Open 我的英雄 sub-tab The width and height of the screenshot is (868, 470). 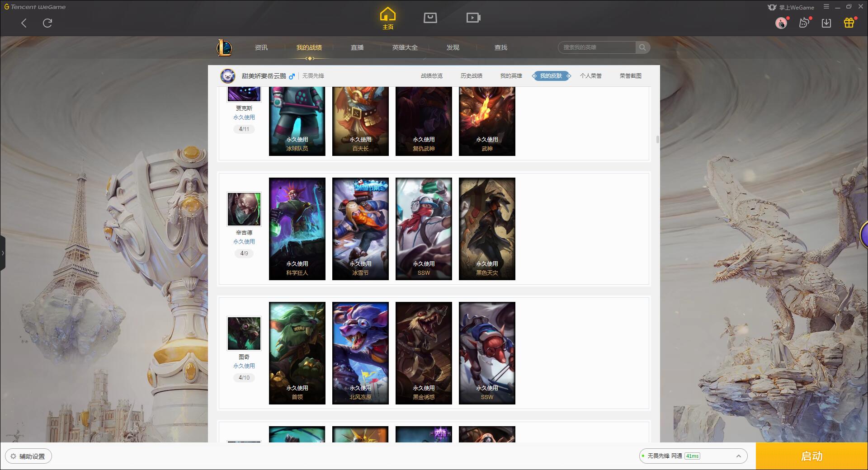(511, 76)
